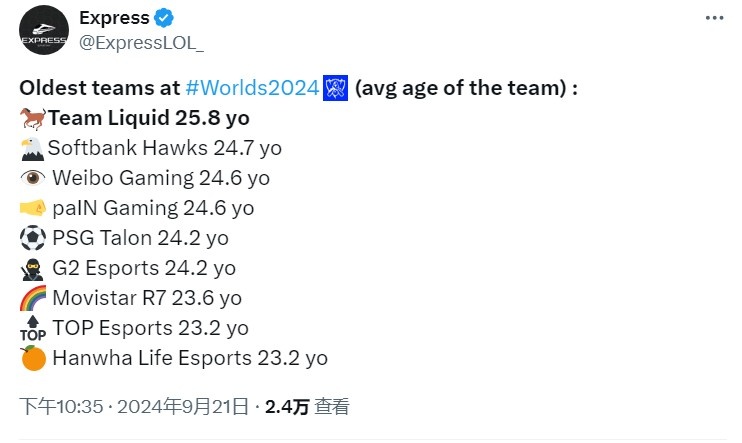Click the horse emoji beside Team Liquid
Viewport: 742px width, 443px height.
coord(33,118)
